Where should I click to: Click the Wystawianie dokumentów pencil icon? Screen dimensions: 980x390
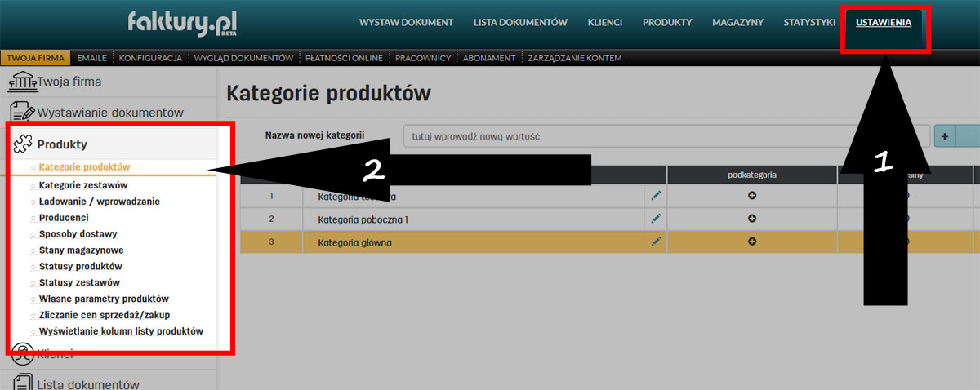tap(22, 112)
